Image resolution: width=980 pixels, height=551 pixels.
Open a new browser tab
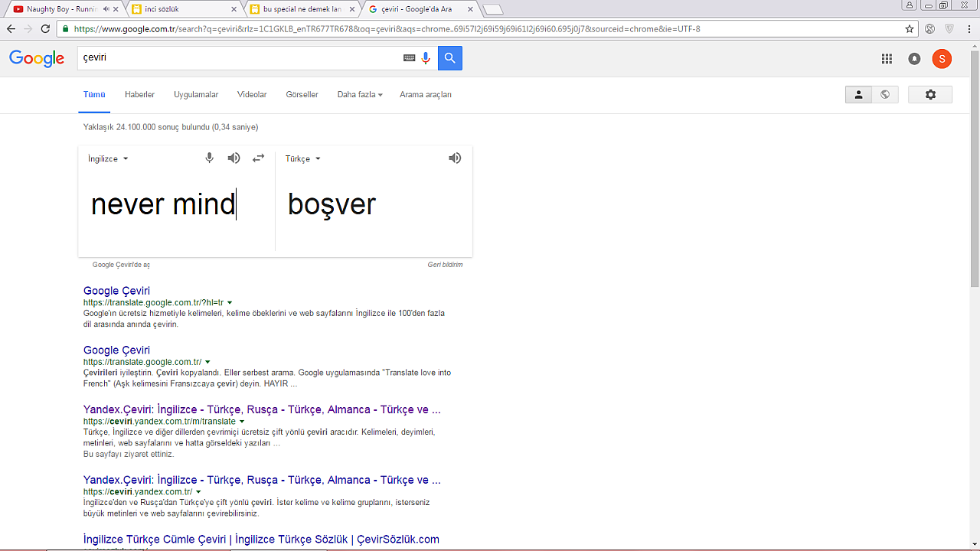click(x=493, y=9)
